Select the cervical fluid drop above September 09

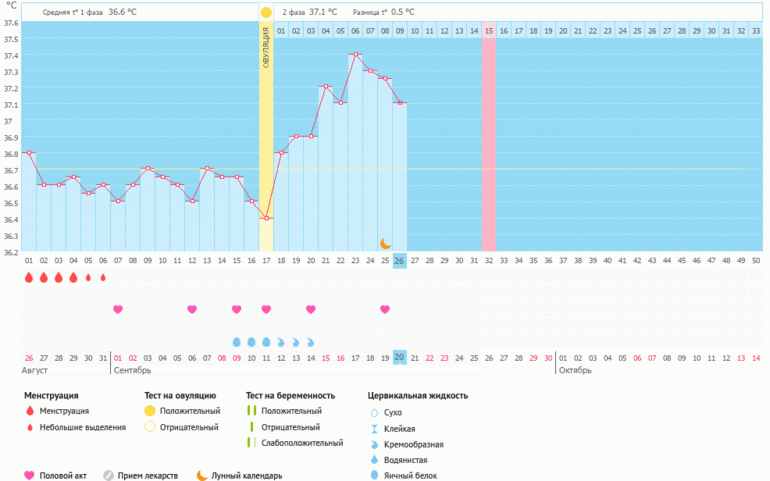pos(236,342)
